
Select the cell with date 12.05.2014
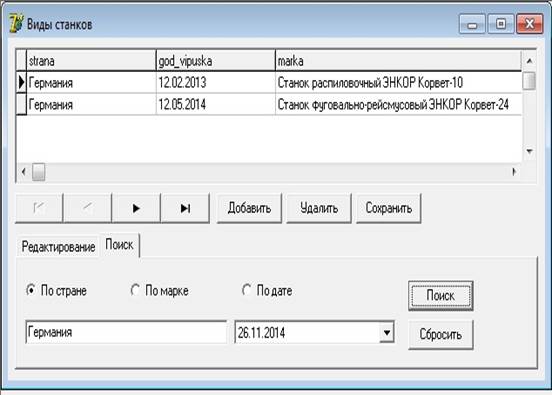[215, 105]
